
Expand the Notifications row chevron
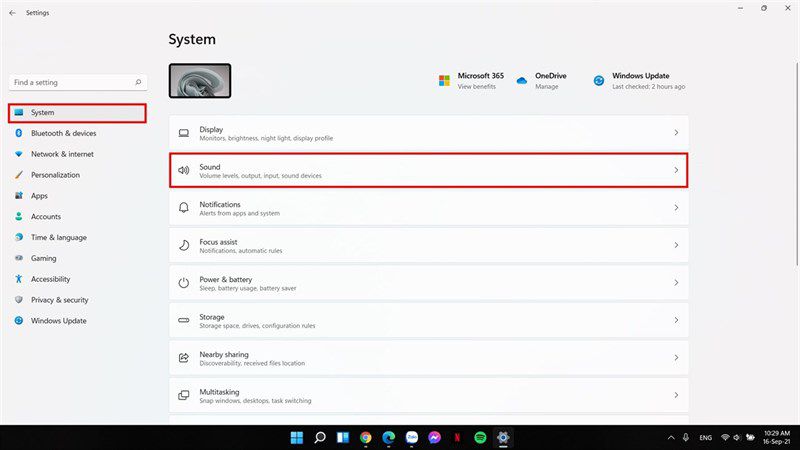(x=676, y=208)
